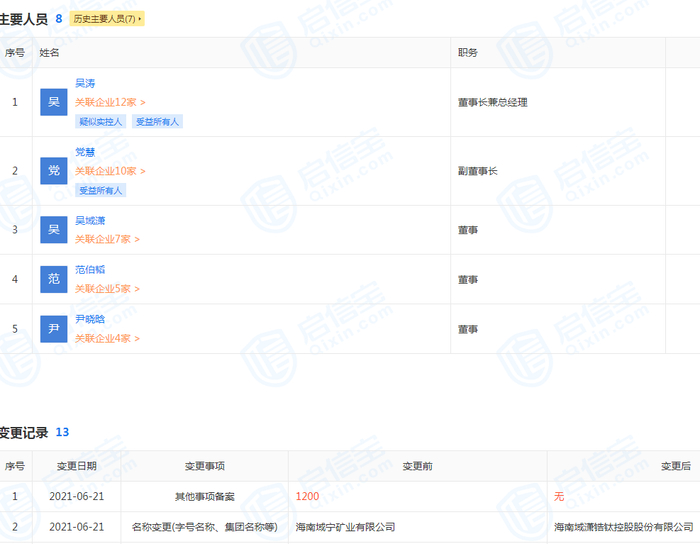The image size is (700, 544).
Task: Click 董事 text in 尹晓晗 row
Action: pyautogui.click(x=468, y=329)
